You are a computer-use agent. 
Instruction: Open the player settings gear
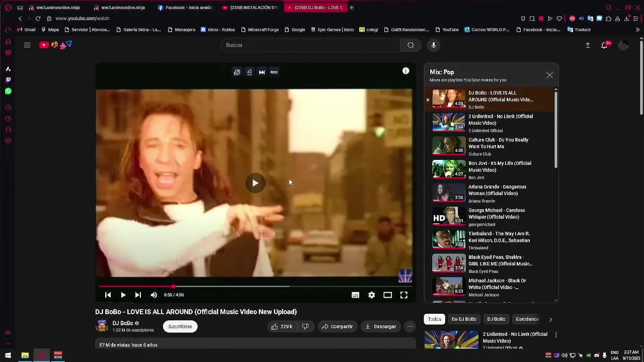(x=371, y=295)
